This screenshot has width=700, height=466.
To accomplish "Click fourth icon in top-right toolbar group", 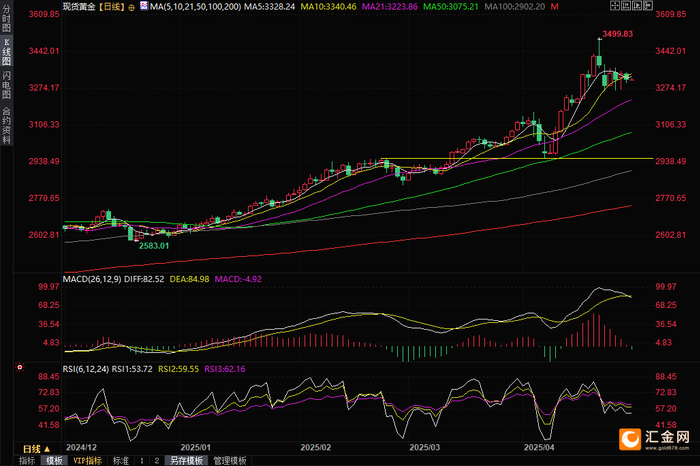I will (648, 5).
